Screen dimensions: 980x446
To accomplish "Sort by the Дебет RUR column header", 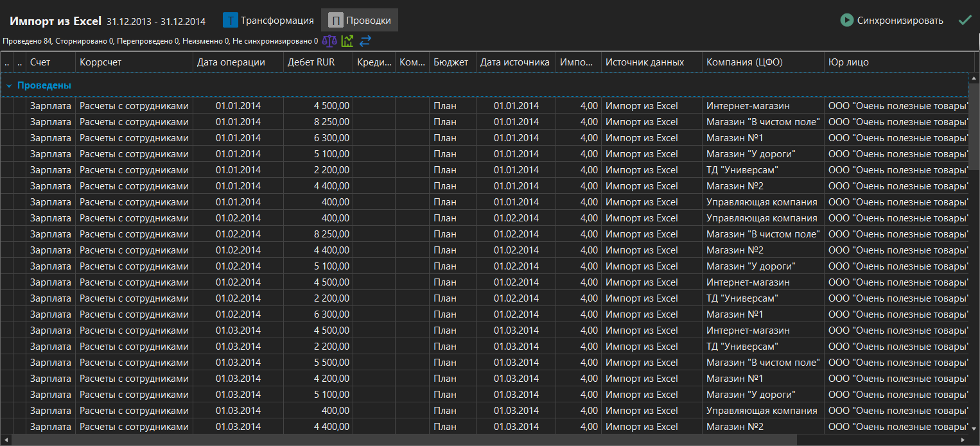I will click(318, 62).
